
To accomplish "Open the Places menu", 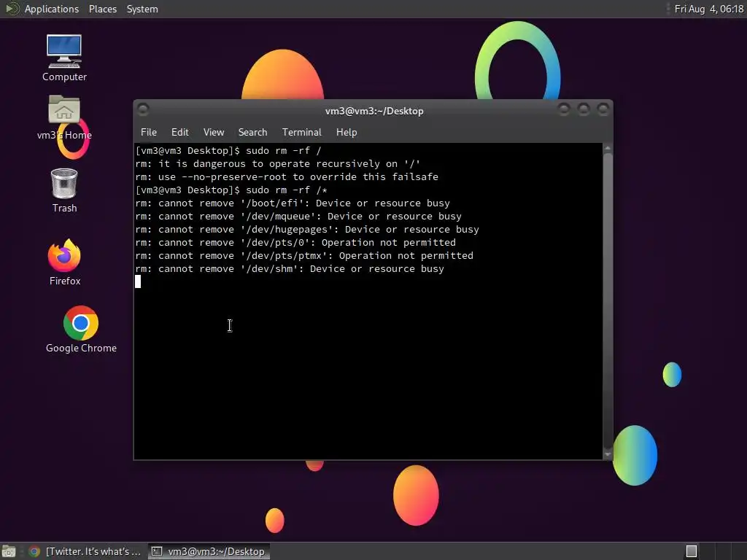I will point(102,9).
